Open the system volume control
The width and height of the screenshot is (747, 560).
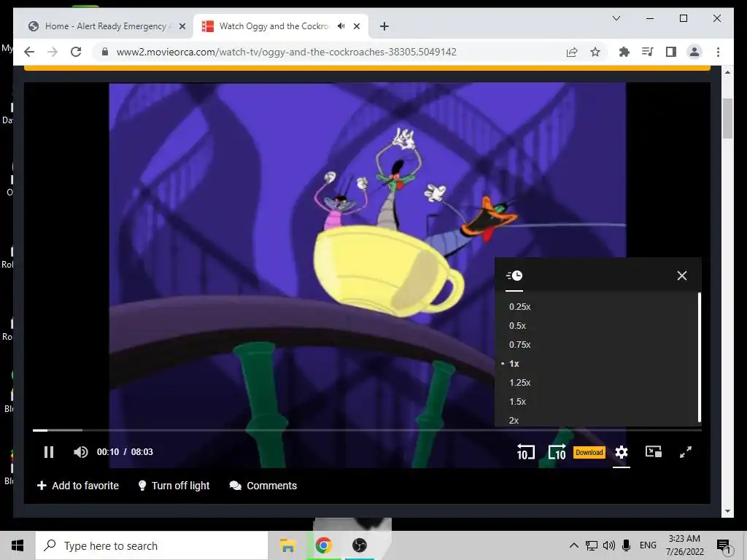(609, 545)
